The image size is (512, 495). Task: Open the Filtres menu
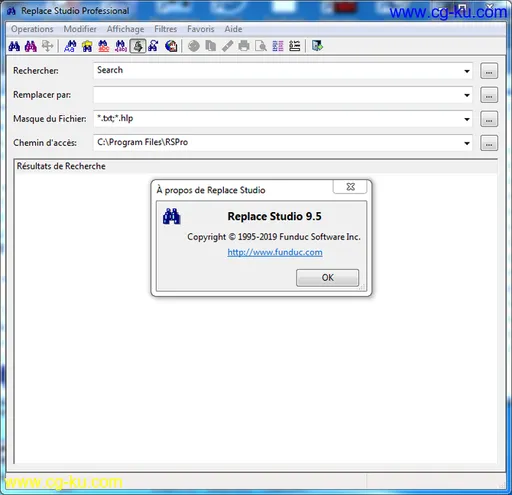(166, 29)
